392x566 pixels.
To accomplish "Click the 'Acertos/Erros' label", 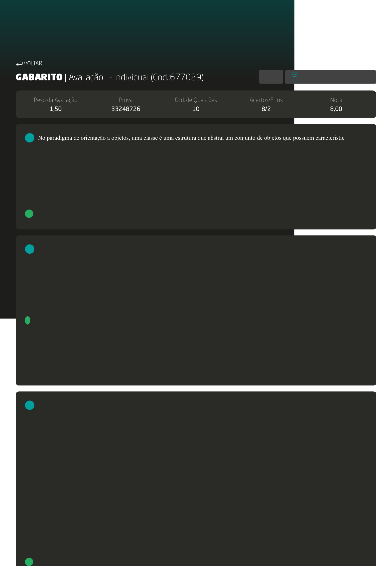I will point(266,100).
